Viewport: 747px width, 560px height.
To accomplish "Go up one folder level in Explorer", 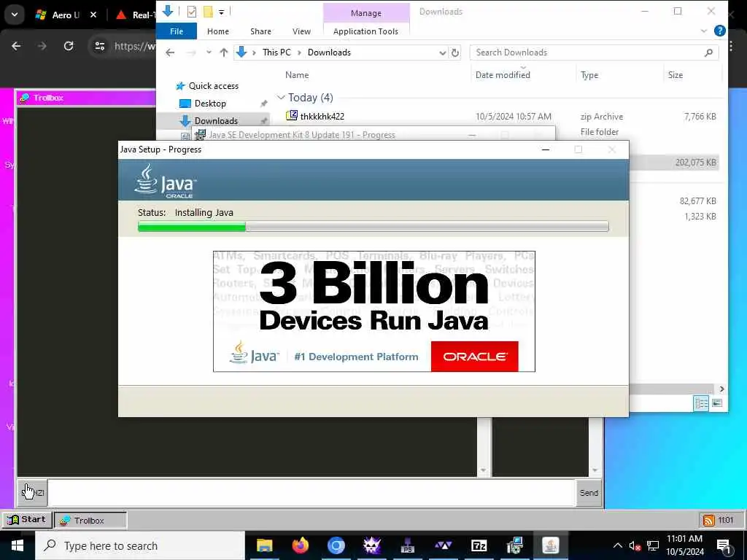I will pos(224,52).
